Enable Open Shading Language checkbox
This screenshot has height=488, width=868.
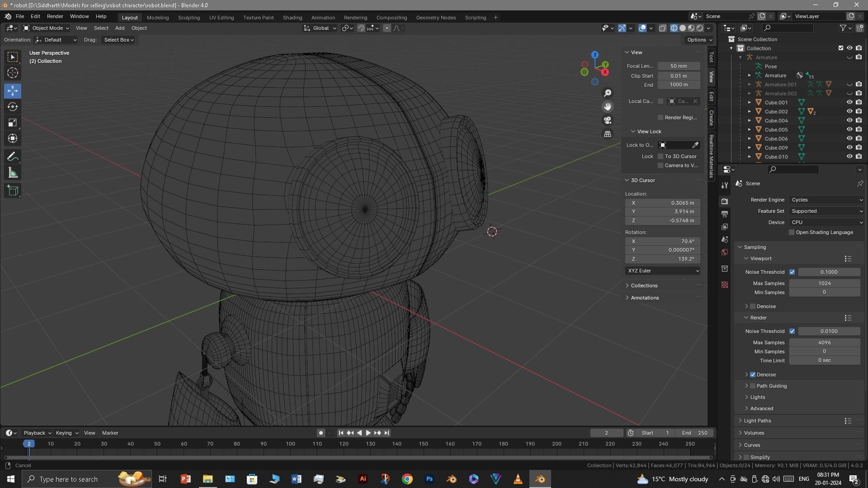point(792,232)
